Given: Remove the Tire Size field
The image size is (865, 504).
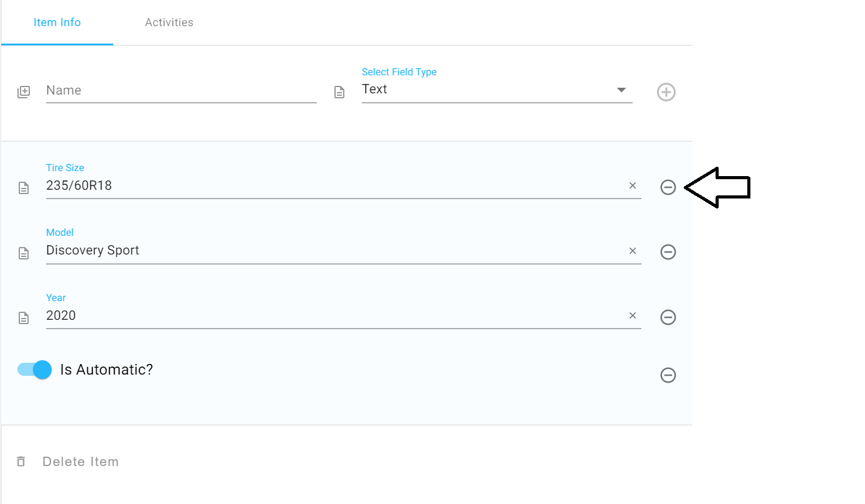Looking at the screenshot, I should pyautogui.click(x=668, y=187).
